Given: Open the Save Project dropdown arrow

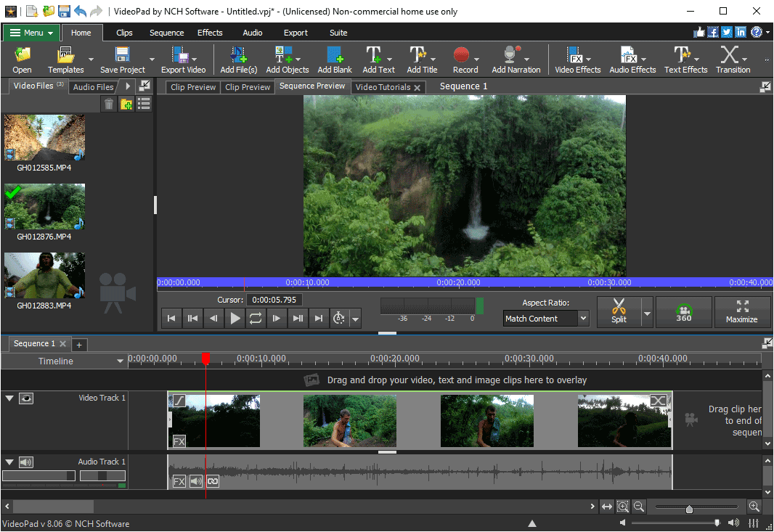Looking at the screenshot, I should [x=152, y=60].
